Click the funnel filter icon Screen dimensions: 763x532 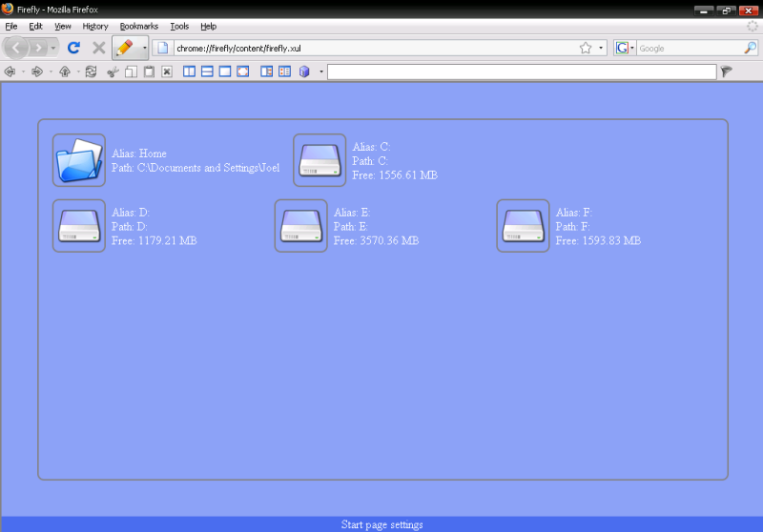click(727, 72)
